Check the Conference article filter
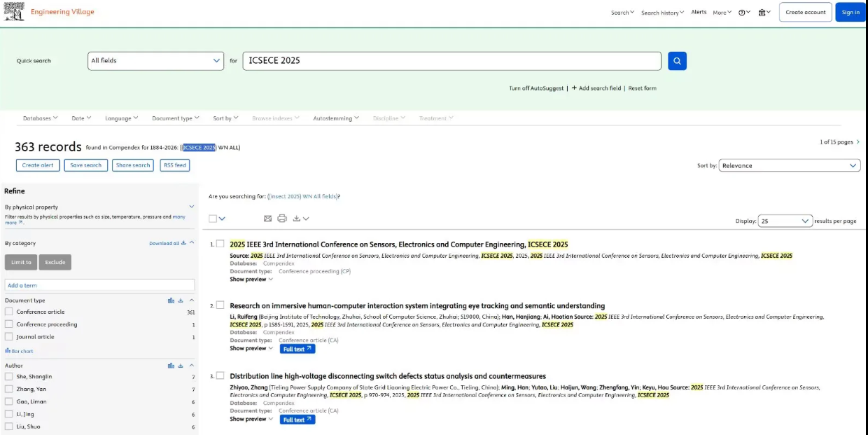868x435 pixels. click(9, 312)
